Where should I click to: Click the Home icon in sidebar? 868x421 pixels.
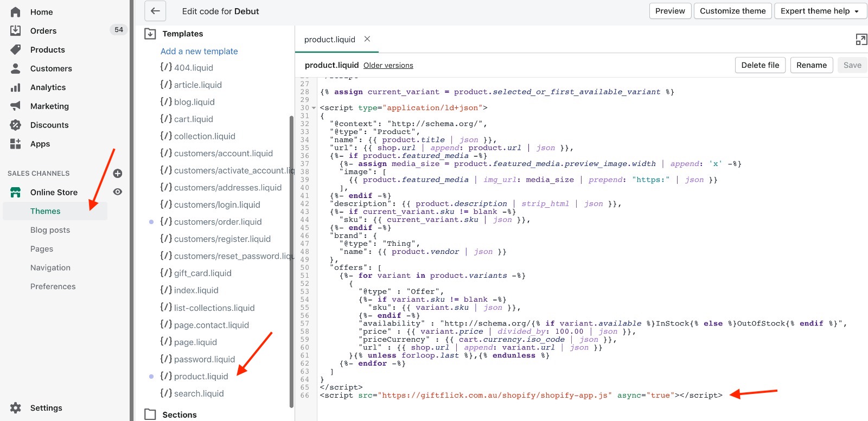click(16, 12)
